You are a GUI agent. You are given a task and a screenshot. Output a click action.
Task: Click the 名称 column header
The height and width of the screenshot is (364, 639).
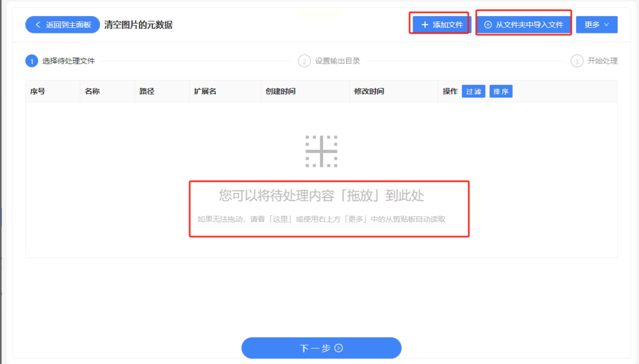coord(92,91)
